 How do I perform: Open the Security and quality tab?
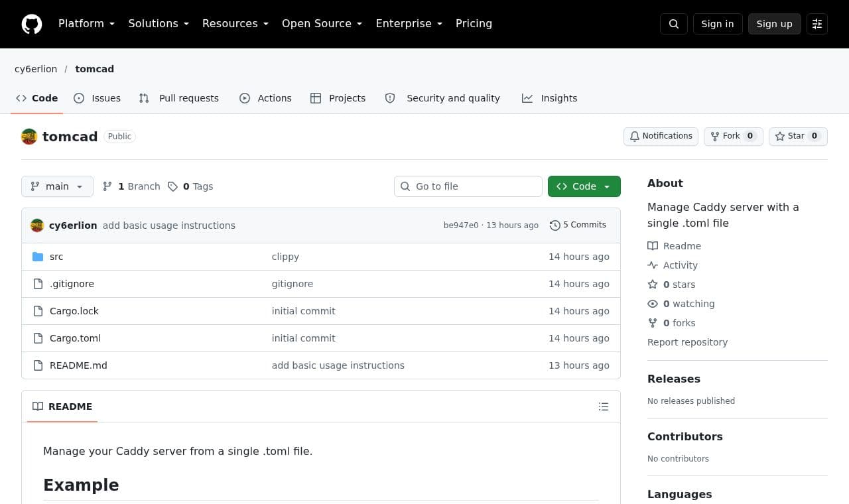(x=442, y=98)
